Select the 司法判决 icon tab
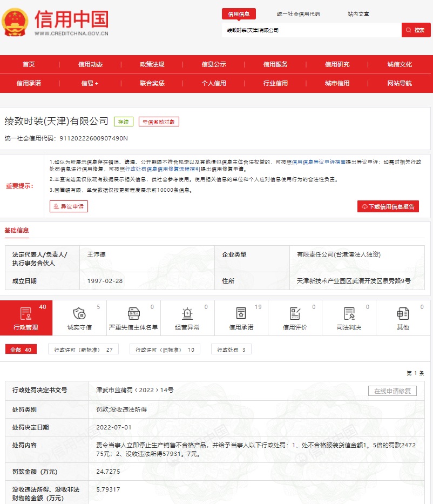The image size is (433, 504). pyautogui.click(x=349, y=318)
